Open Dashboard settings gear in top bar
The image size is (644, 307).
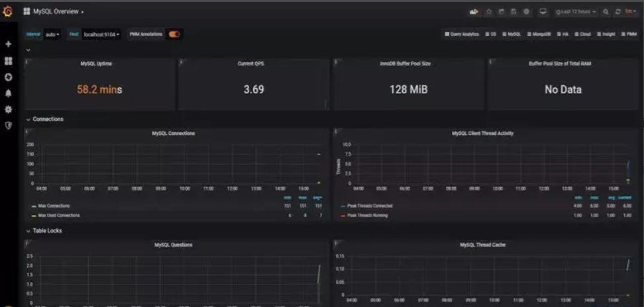pyautogui.click(x=526, y=12)
